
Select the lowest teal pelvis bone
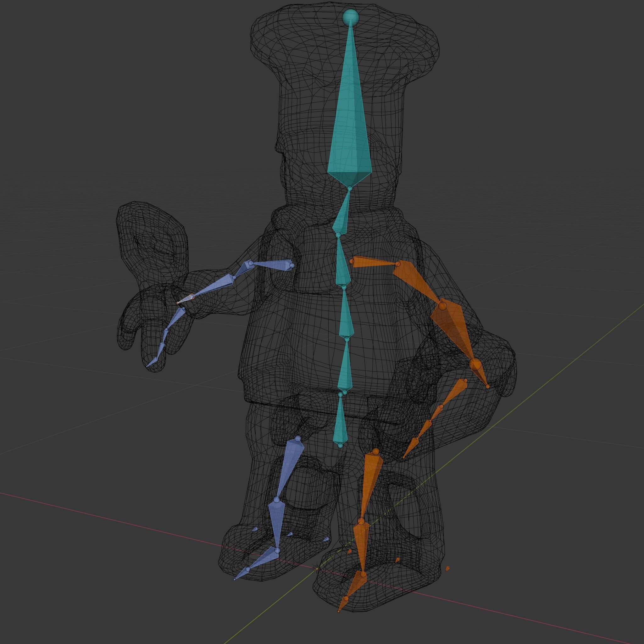pos(341,425)
